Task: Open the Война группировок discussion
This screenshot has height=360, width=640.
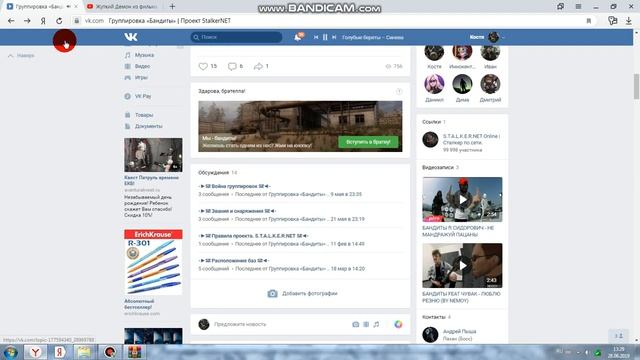Action: 235,186
